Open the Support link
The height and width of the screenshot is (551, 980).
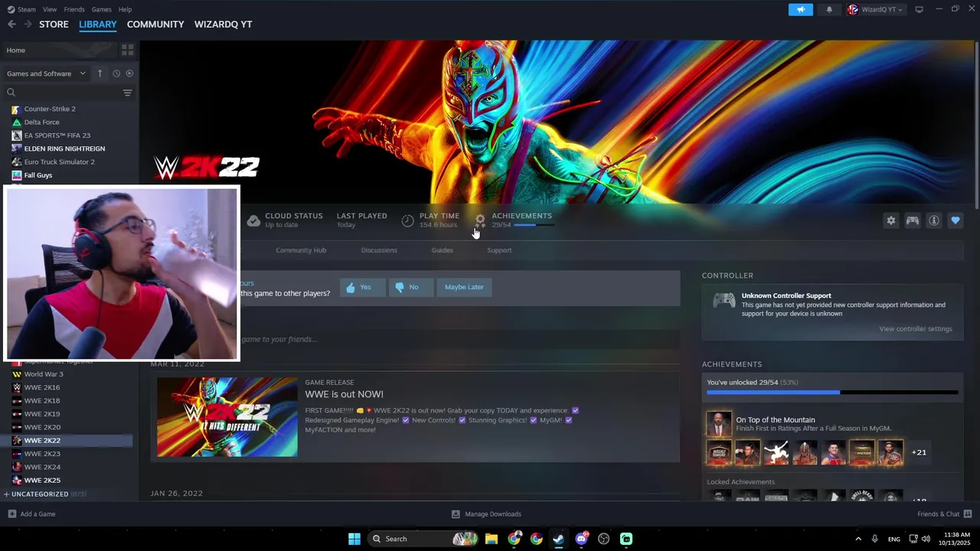point(499,250)
